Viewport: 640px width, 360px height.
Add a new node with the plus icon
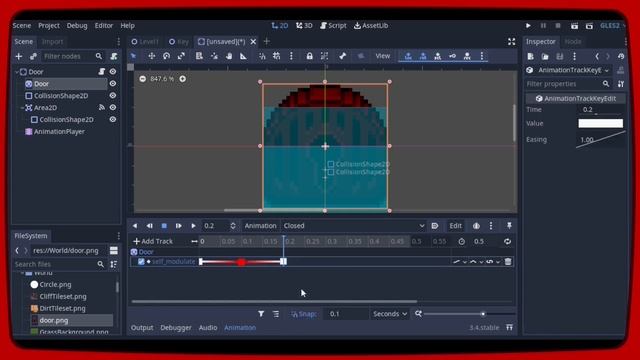click(x=19, y=56)
